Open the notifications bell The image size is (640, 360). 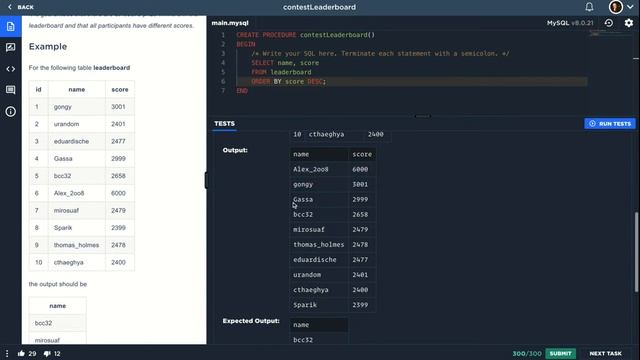pyautogui.click(x=589, y=7)
